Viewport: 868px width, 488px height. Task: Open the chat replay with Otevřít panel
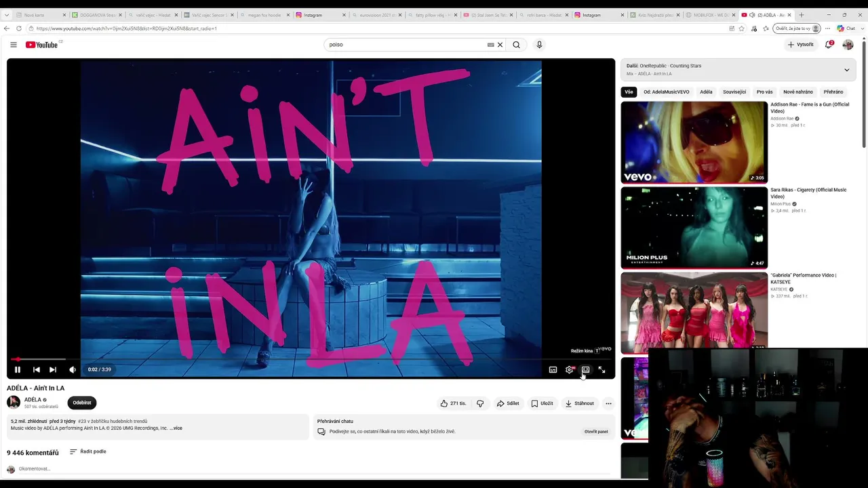(x=596, y=432)
